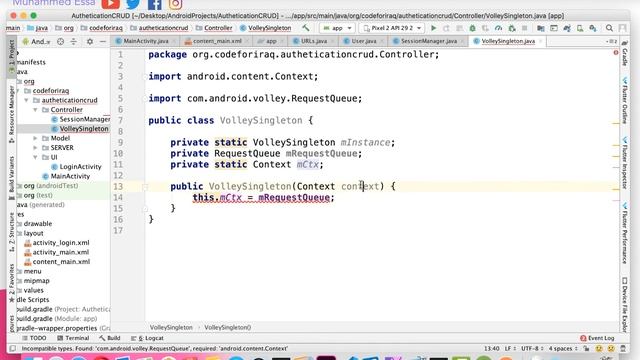Switch to the SessionManager.java tab
The image size is (640, 360).
pyautogui.click(x=428, y=41)
